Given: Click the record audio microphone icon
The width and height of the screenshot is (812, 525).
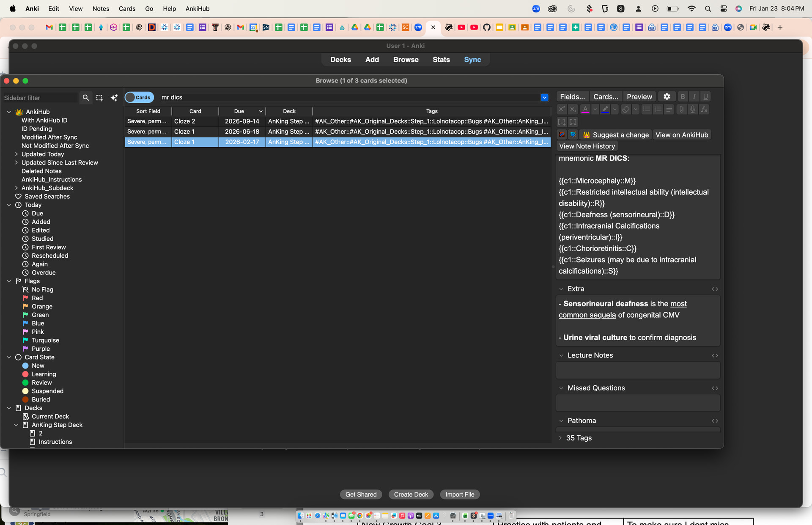Looking at the screenshot, I should click(692, 110).
